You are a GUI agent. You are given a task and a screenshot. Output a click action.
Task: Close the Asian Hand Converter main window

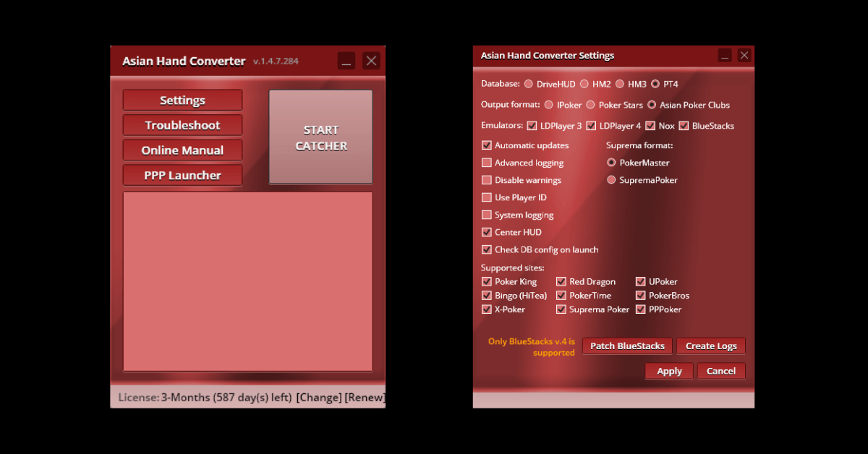pos(371,61)
